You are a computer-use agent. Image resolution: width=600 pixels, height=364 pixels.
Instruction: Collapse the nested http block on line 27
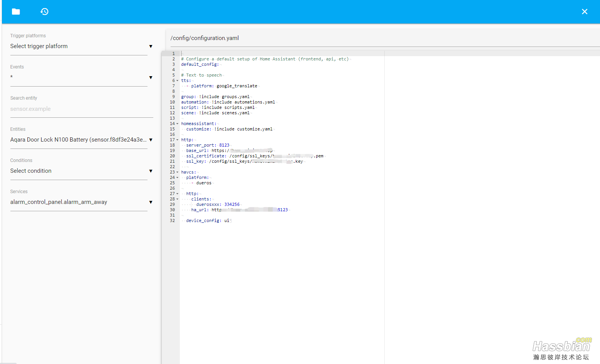178,194
